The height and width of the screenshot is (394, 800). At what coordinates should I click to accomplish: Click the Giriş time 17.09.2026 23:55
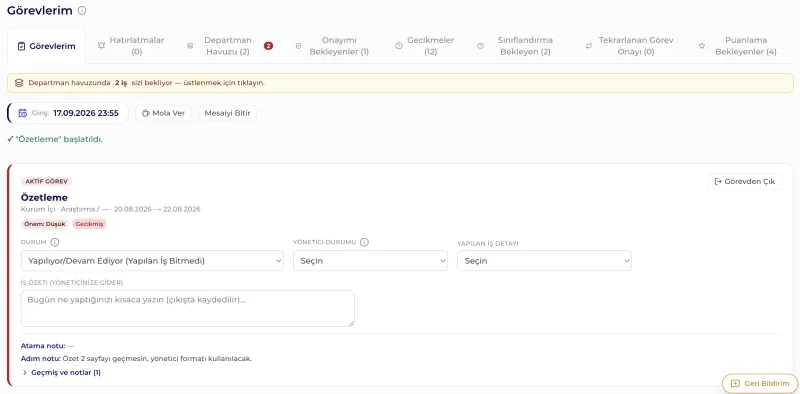86,113
